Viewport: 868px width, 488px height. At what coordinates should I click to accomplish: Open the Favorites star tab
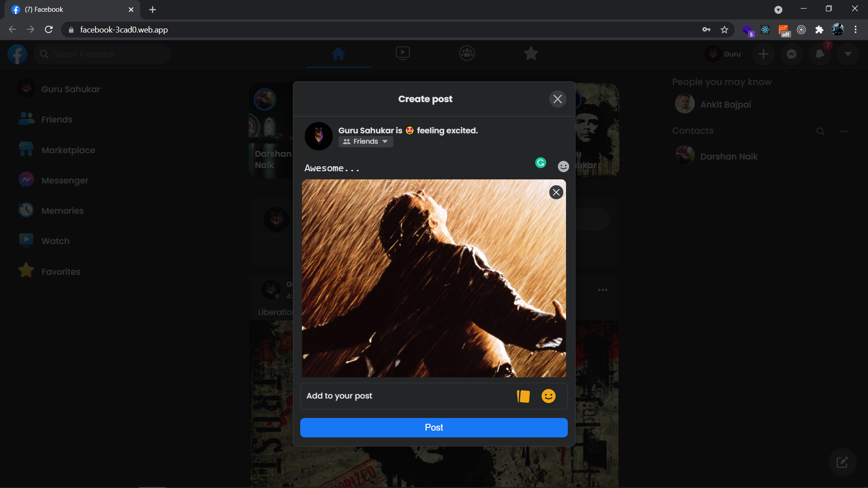pyautogui.click(x=531, y=54)
